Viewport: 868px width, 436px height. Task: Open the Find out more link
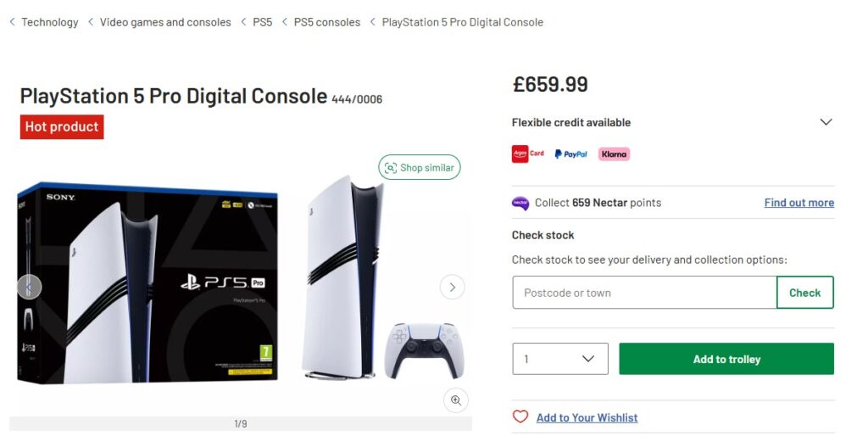pyautogui.click(x=798, y=203)
